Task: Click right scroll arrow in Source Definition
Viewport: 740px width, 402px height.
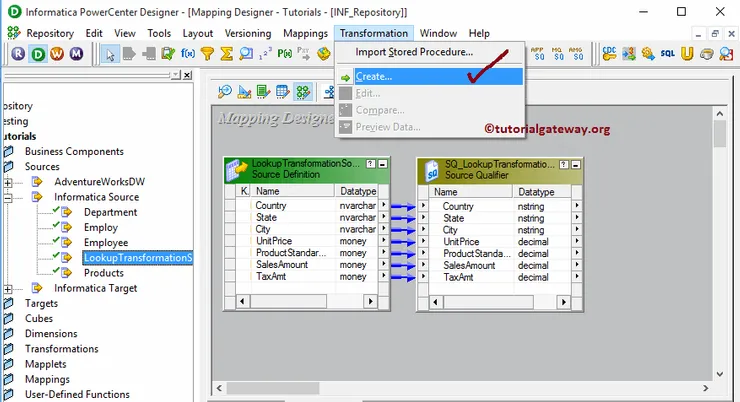Action: 370,301
